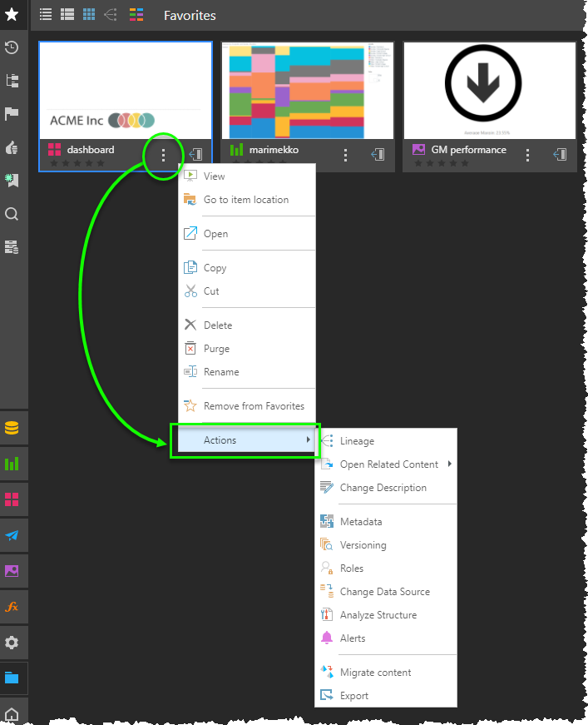Select Remove from Favorites in context menu
Screen dimensions: 588x725
tap(254, 406)
